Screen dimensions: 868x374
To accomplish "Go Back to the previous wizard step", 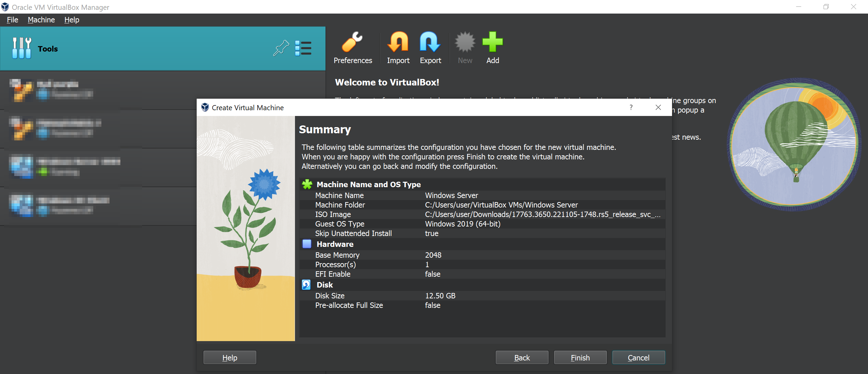I will pyautogui.click(x=522, y=358).
